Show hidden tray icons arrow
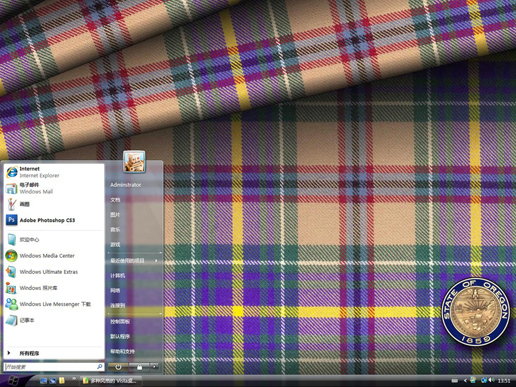516x387 pixels. point(465,380)
